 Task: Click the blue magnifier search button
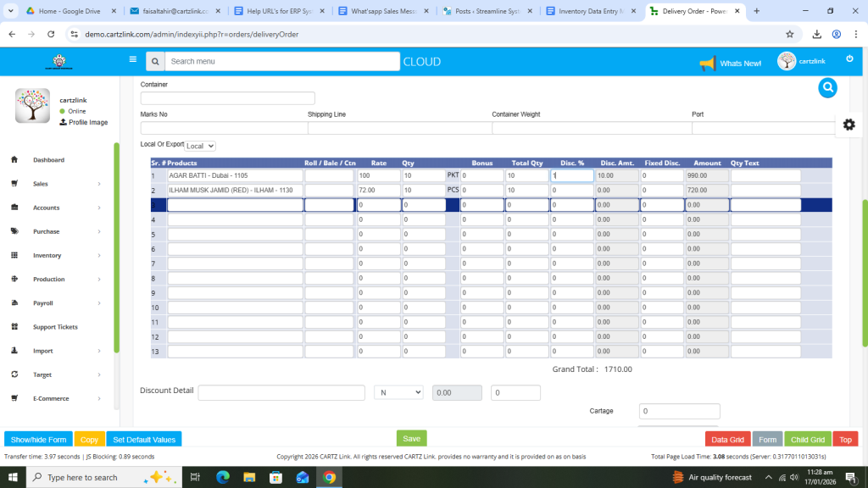coord(827,87)
